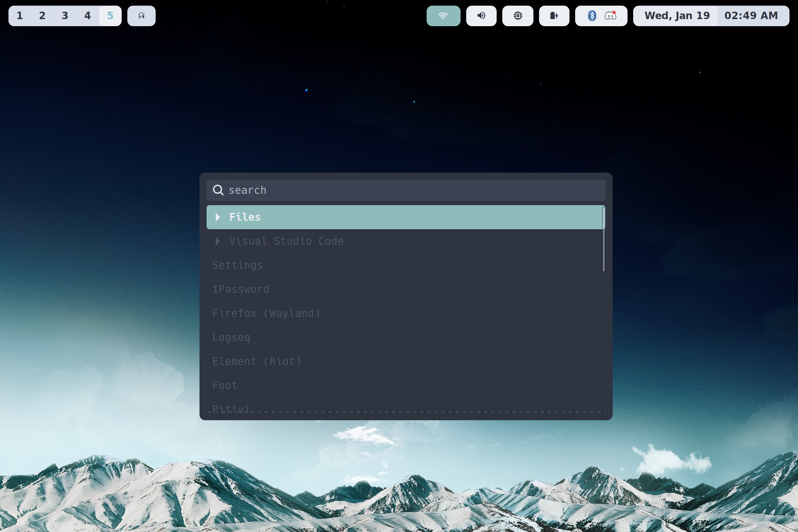Launch Settings from the app list
798x532 pixels.
click(x=237, y=265)
